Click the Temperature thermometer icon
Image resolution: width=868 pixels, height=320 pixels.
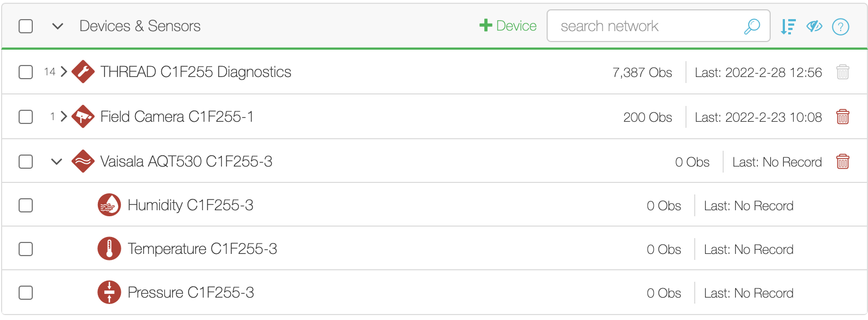[109, 248]
